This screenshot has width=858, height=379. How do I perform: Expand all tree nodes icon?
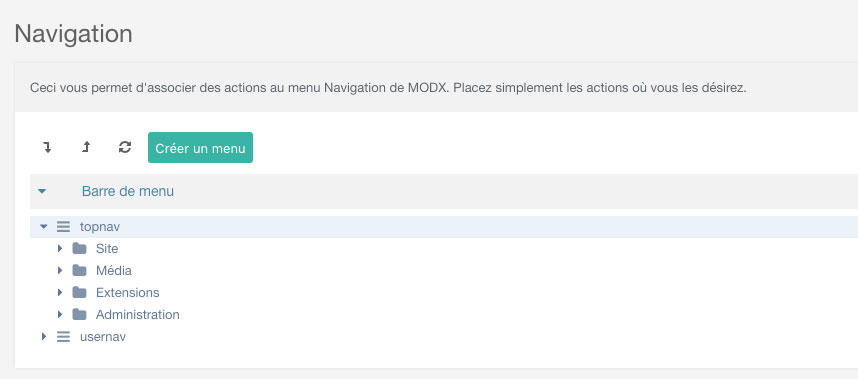point(48,147)
